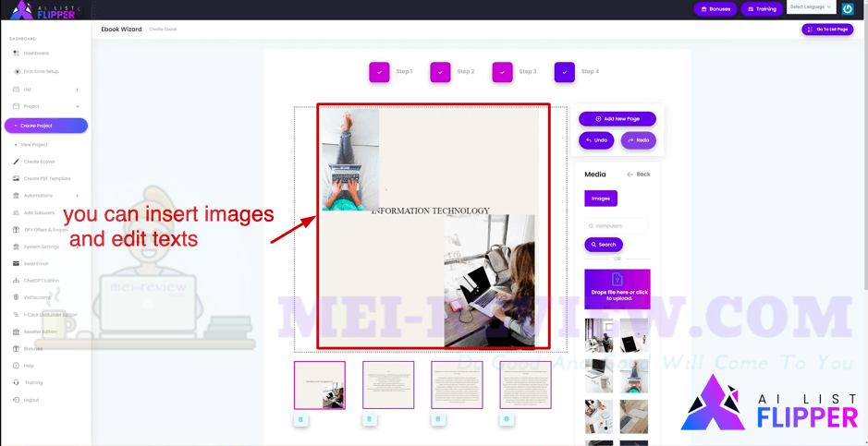868x446 pixels.
Task: Click the drop file upload area
Action: pyautogui.click(x=617, y=289)
